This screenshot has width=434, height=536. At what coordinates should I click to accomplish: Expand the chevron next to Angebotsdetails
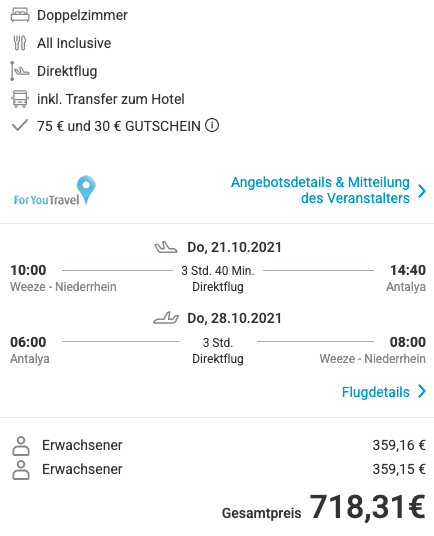(x=422, y=190)
